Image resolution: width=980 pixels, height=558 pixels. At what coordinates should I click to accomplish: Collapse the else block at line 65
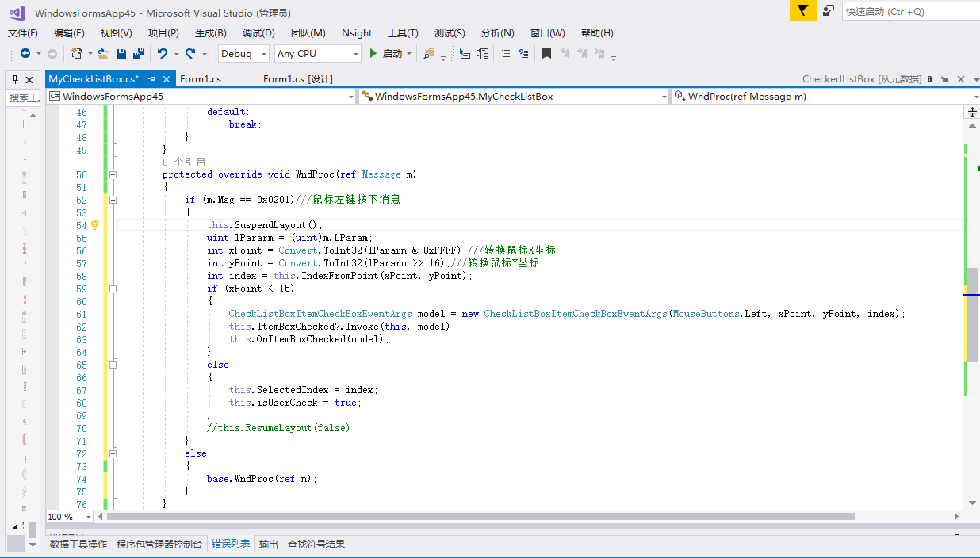(x=112, y=365)
